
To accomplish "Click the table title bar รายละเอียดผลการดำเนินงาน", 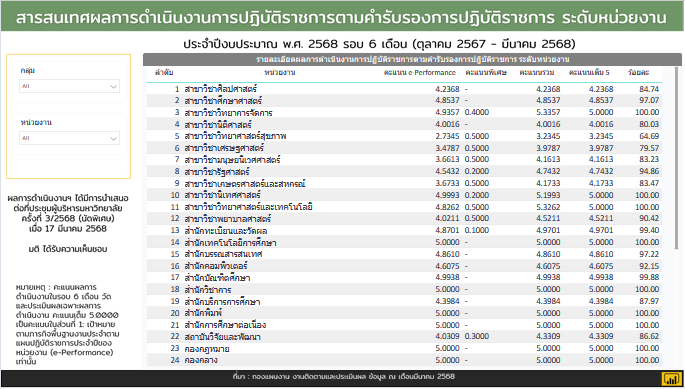I will [412, 59].
